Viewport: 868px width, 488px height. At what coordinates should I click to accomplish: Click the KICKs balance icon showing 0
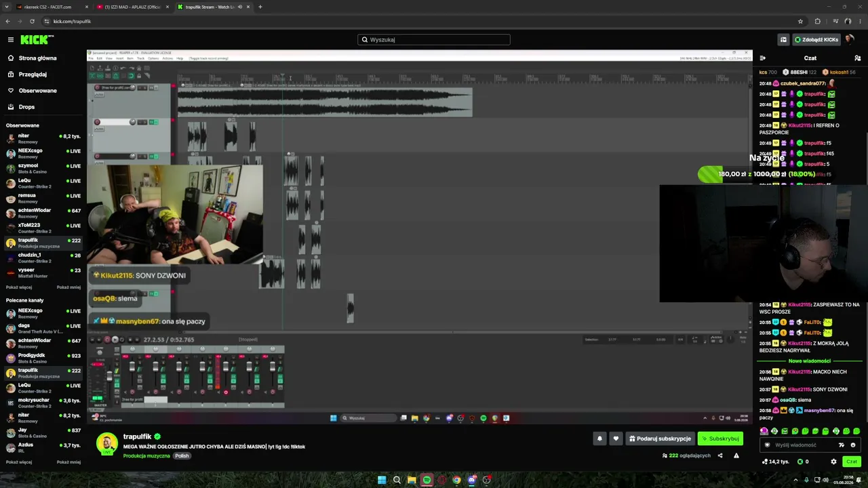(803, 462)
